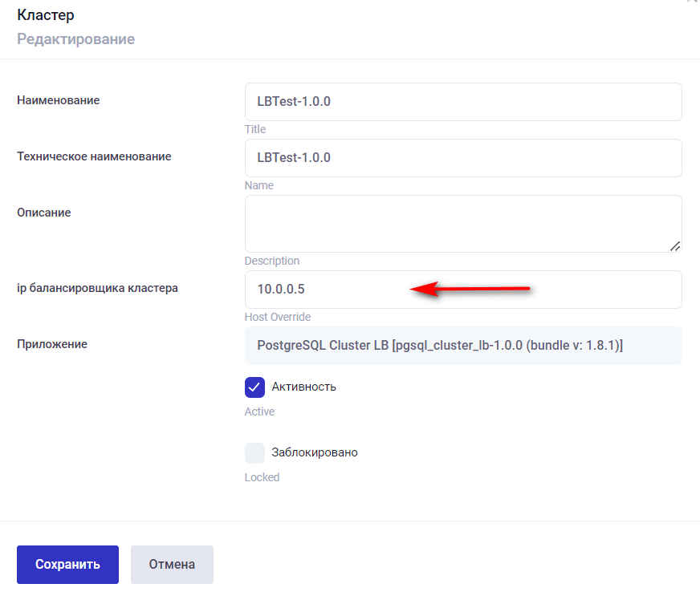Image resolution: width=700 pixels, height=600 pixels.
Task: Click the Приложение label
Action: (52, 344)
